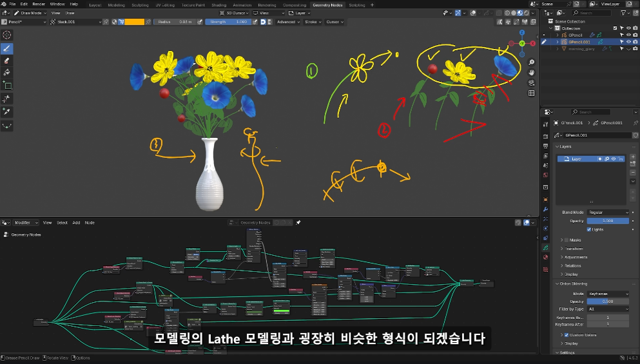The height and width of the screenshot is (364, 640).
Task: Activate the Eyedropper tool
Action: click(x=7, y=111)
